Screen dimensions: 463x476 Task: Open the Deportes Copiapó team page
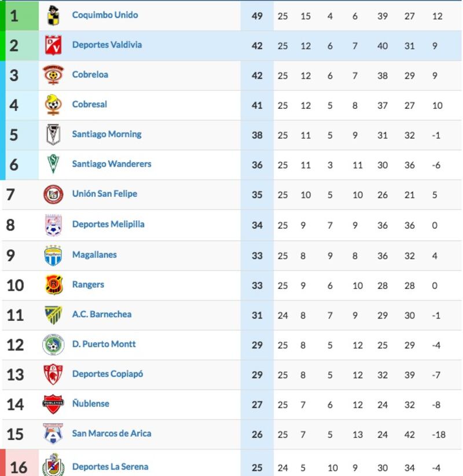pyautogui.click(x=108, y=374)
